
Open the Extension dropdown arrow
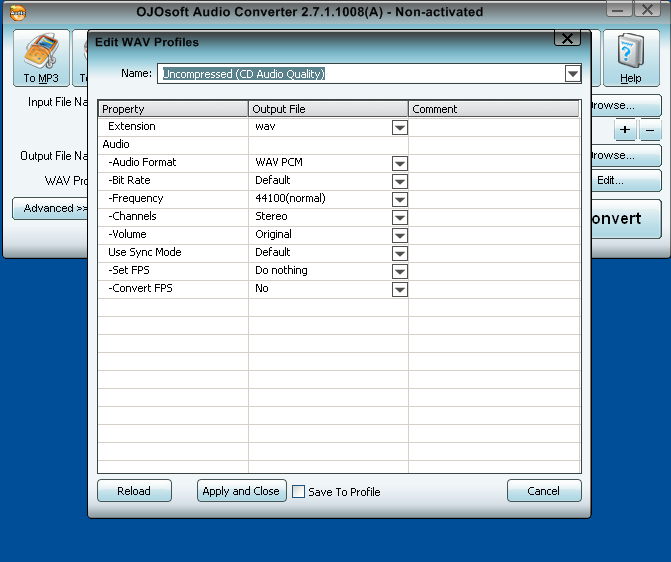pyautogui.click(x=400, y=127)
